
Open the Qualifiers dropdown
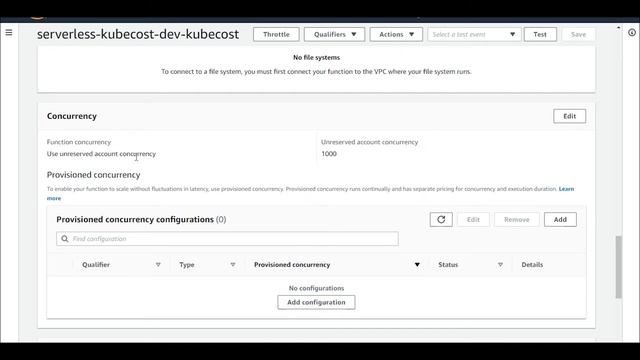coord(334,34)
